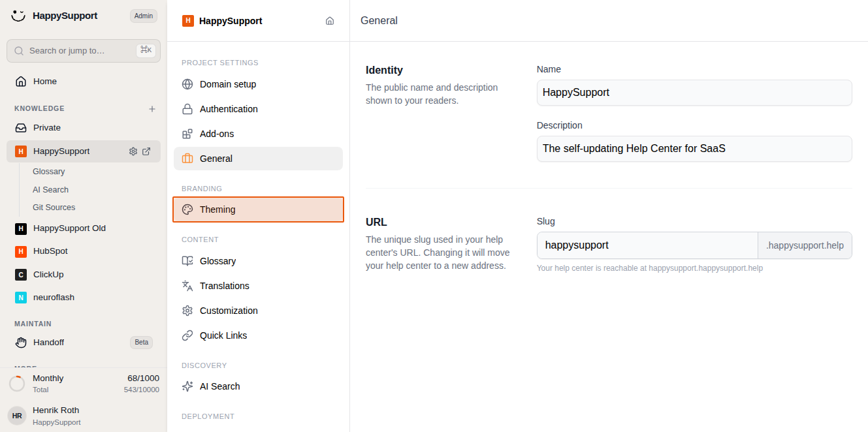868x432 pixels.
Task: Click the black HappySupport Old badge icon
Action: point(21,228)
